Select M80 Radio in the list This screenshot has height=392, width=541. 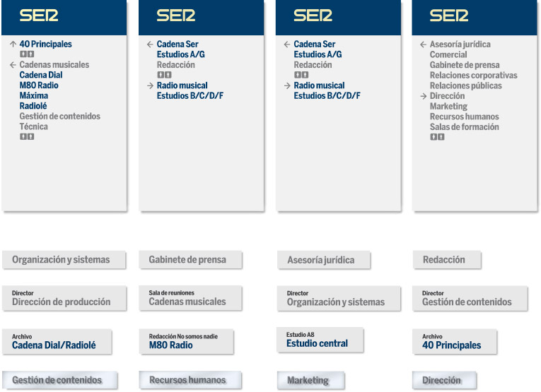[x=39, y=85]
